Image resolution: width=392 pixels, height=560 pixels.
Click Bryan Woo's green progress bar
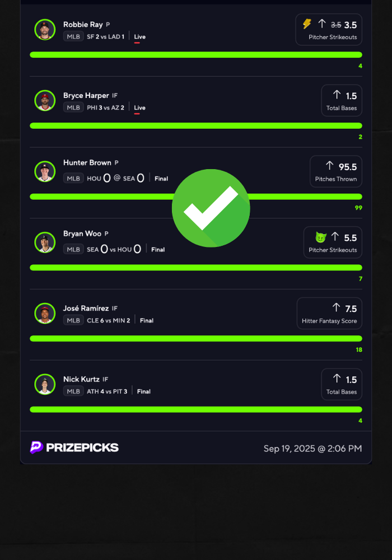click(x=196, y=268)
